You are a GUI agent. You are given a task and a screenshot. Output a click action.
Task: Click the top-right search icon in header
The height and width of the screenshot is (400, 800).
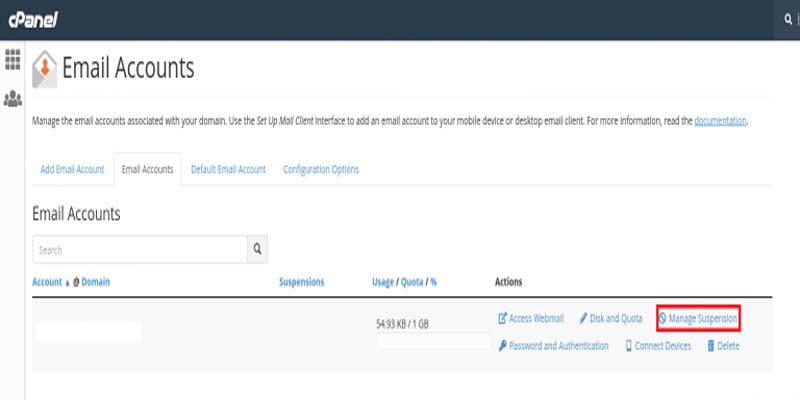(x=788, y=20)
